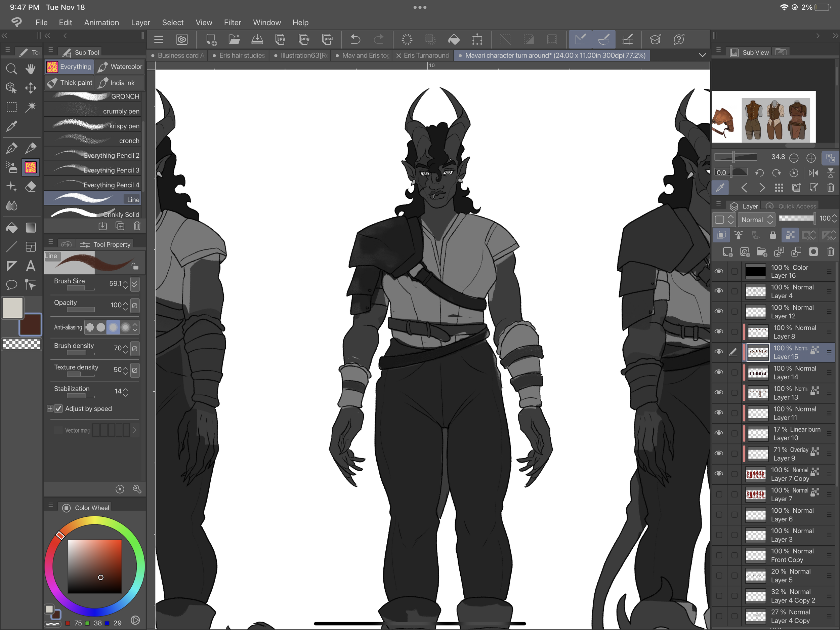Viewport: 840px width, 630px height.
Task: Select the Move layer tool
Action: click(30, 88)
